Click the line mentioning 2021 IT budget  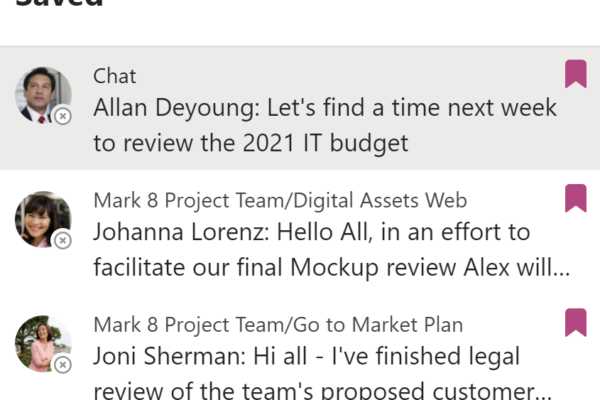(251, 143)
